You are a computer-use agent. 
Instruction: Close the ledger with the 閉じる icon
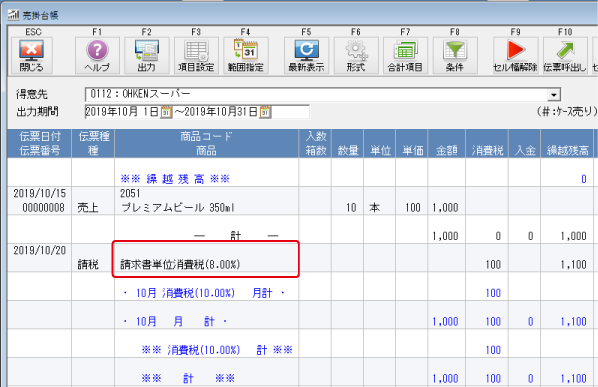[x=31, y=55]
